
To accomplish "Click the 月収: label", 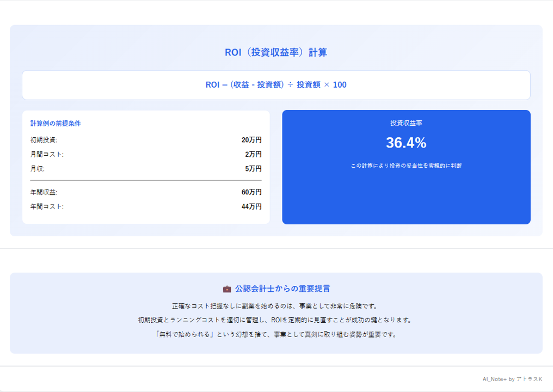I will point(38,169).
